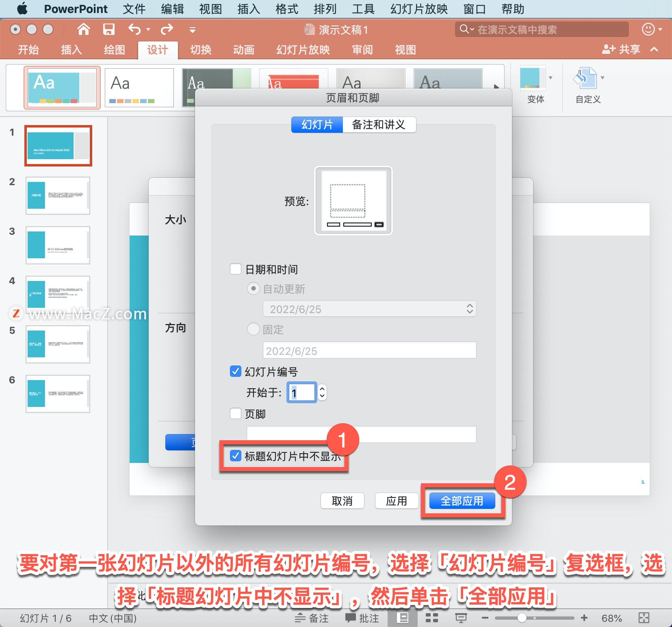Click the fit slide to window icon
Screen dimensions: 672x627
click(x=644, y=618)
